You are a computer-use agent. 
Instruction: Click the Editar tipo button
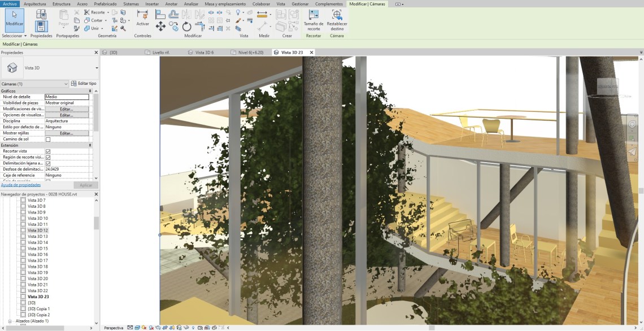[x=84, y=84]
